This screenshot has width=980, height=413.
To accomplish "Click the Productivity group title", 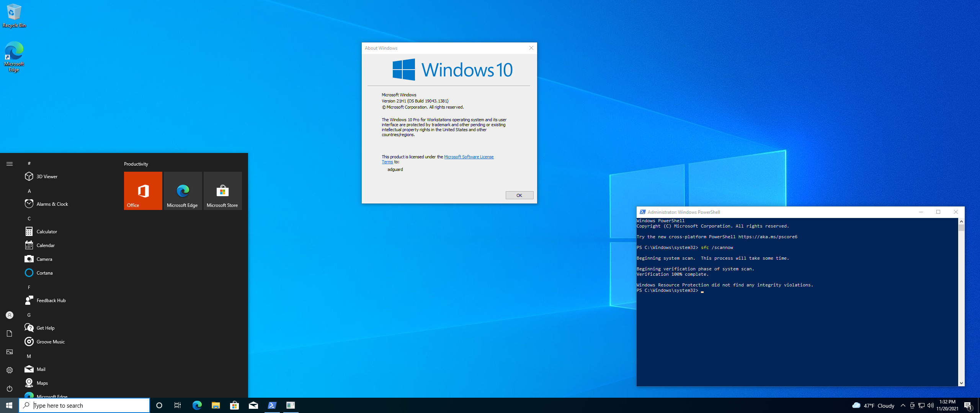I will click(x=136, y=164).
